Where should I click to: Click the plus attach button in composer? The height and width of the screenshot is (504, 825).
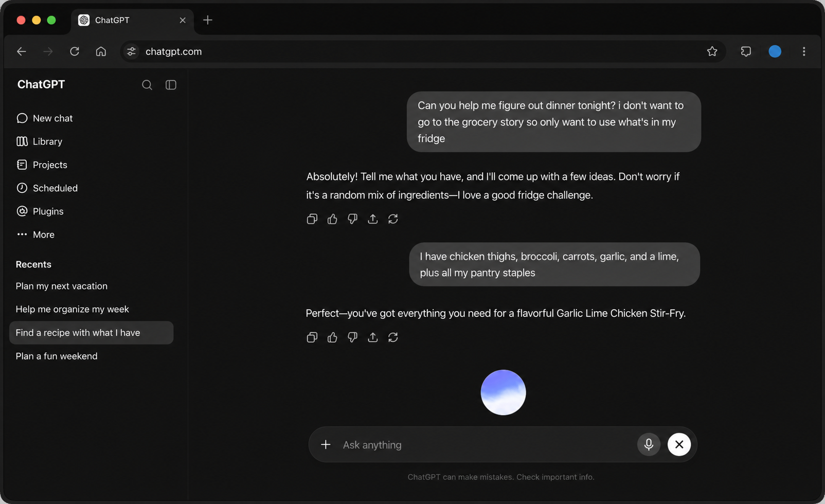pyautogui.click(x=326, y=444)
